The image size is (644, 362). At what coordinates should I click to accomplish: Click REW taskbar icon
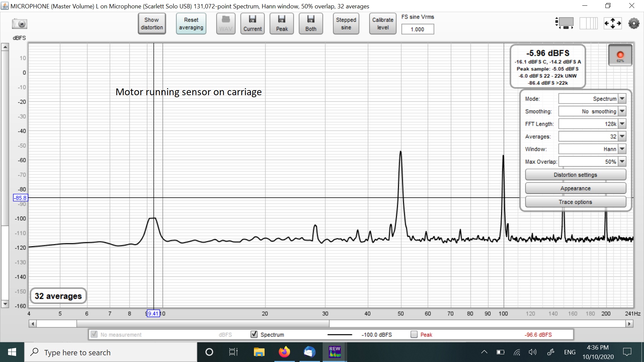tap(335, 352)
